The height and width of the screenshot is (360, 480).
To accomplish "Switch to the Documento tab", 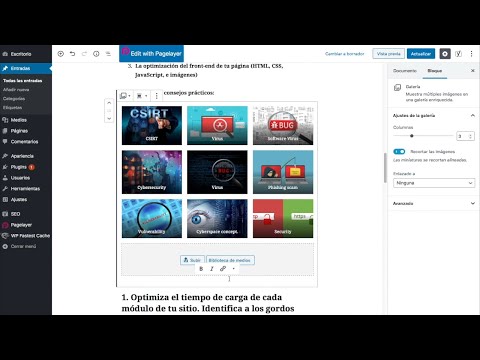I will point(405,71).
